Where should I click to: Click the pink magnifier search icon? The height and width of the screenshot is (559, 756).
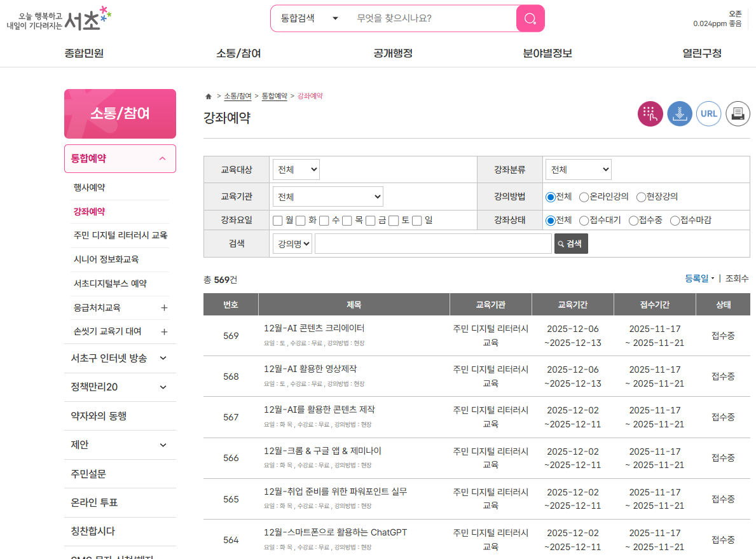pyautogui.click(x=530, y=18)
